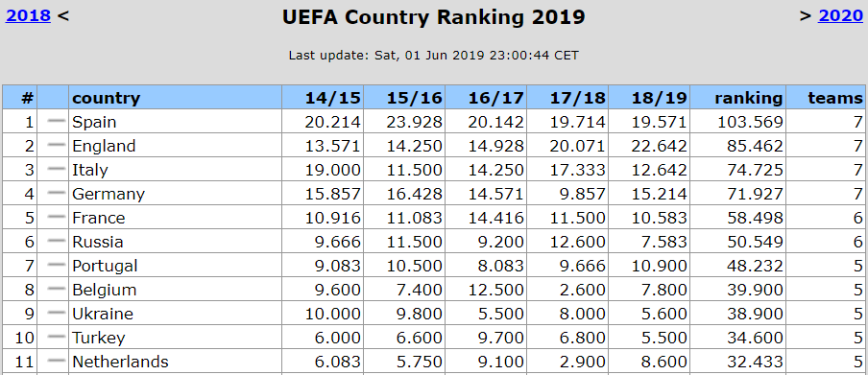Select the Belgium country cell

point(176,290)
